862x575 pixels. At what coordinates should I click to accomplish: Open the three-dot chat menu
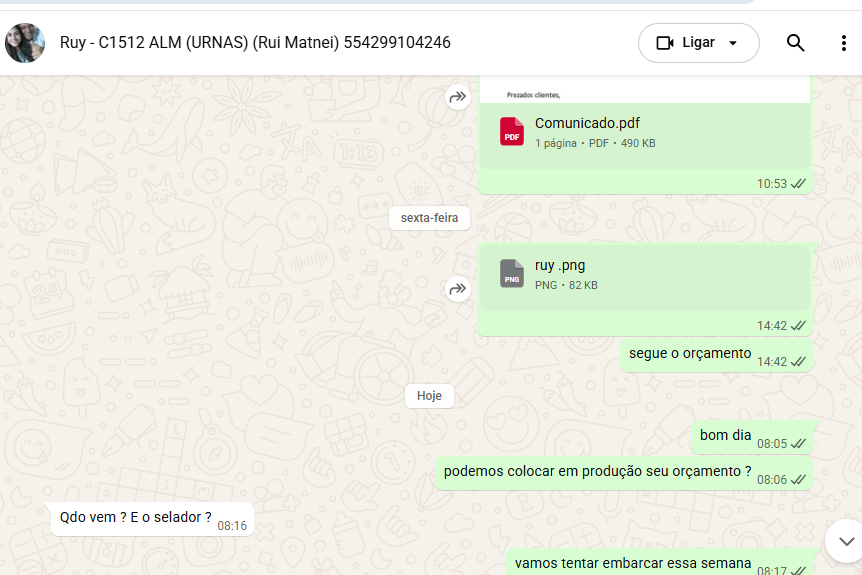[x=843, y=43]
